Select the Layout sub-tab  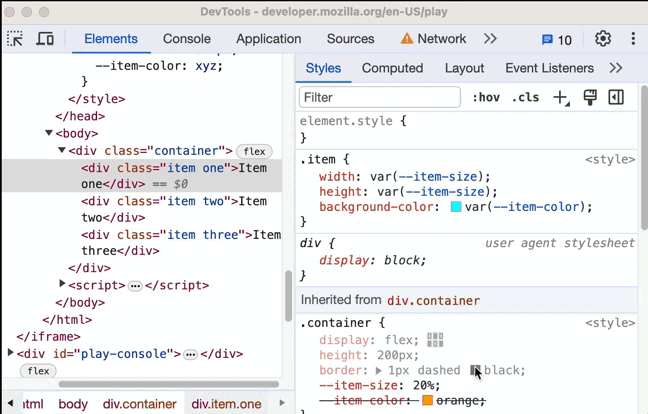[464, 68]
